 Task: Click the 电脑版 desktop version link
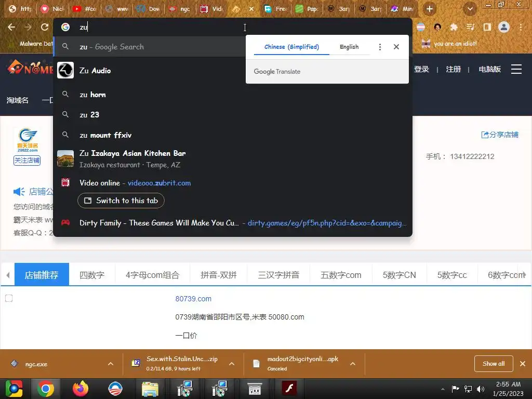pyautogui.click(x=489, y=69)
